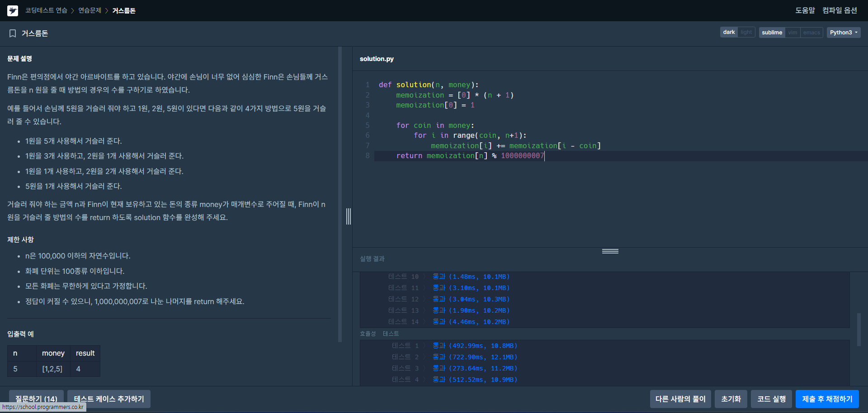Click constraint '화폐 단위는 100종류 이하입니다.'

(75, 271)
